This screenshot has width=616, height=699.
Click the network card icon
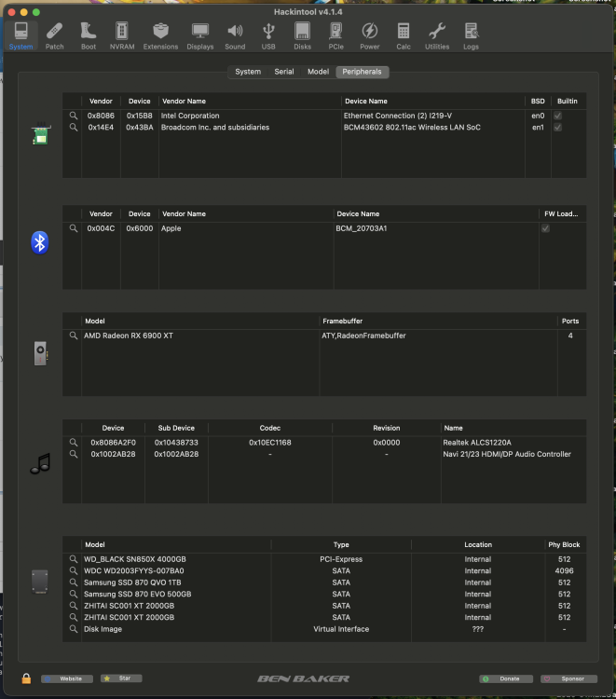[40, 134]
